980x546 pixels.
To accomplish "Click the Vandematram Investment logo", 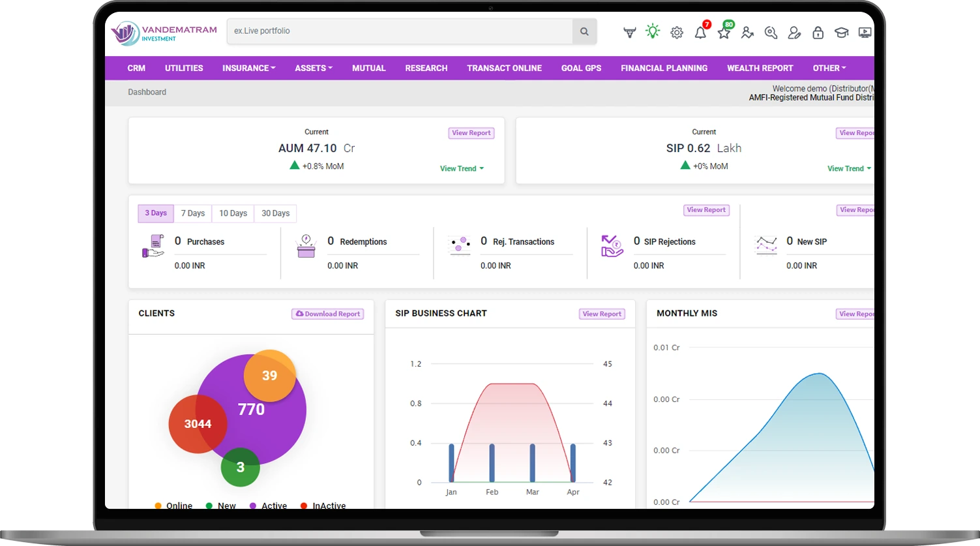I will pos(164,33).
